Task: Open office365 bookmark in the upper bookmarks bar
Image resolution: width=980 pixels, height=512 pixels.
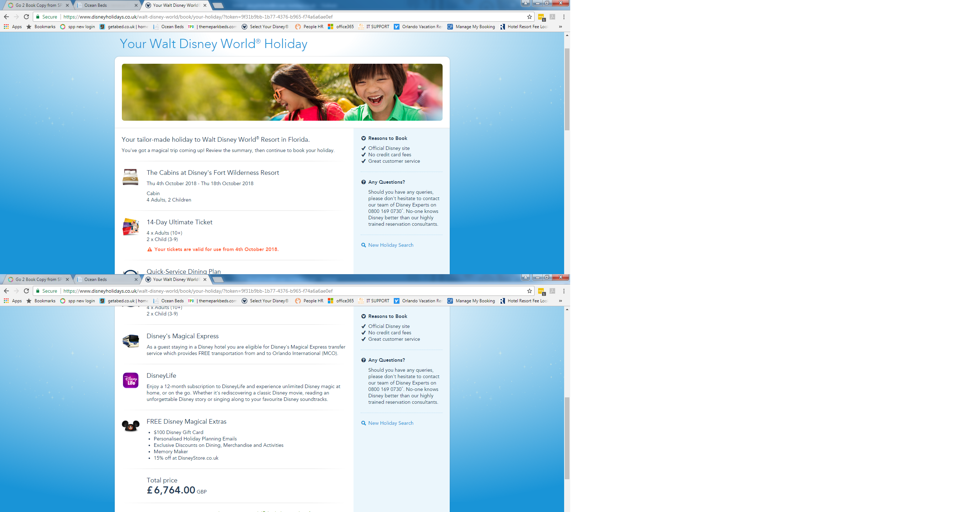Action: 341,27
